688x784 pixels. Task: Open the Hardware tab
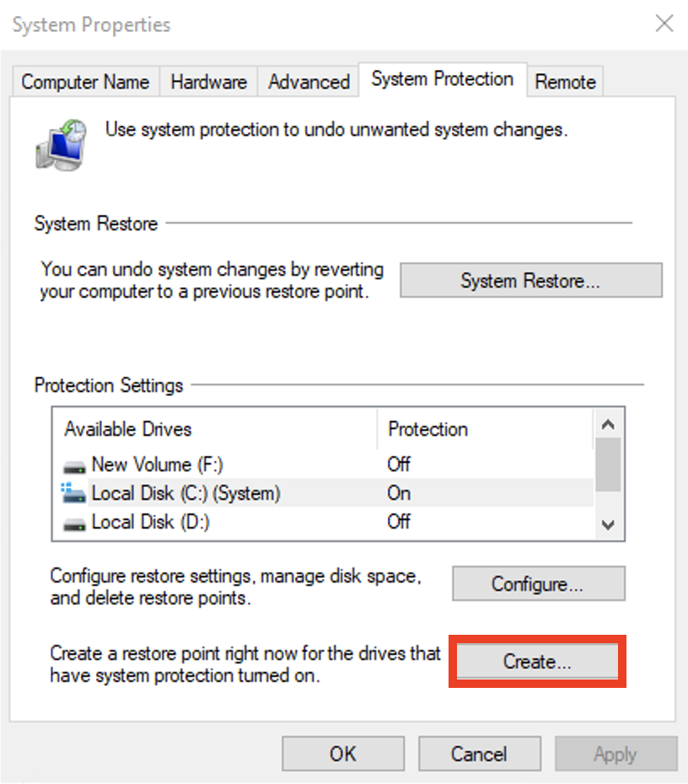click(208, 82)
